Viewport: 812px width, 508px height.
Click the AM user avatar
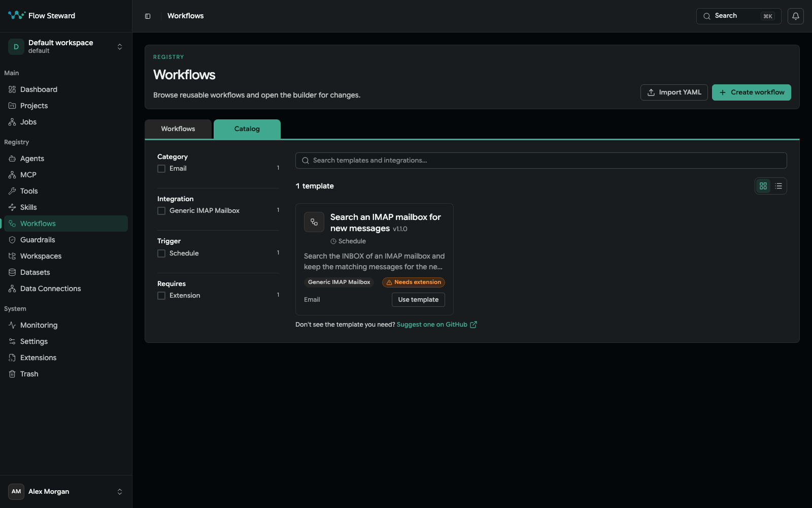pyautogui.click(x=16, y=491)
